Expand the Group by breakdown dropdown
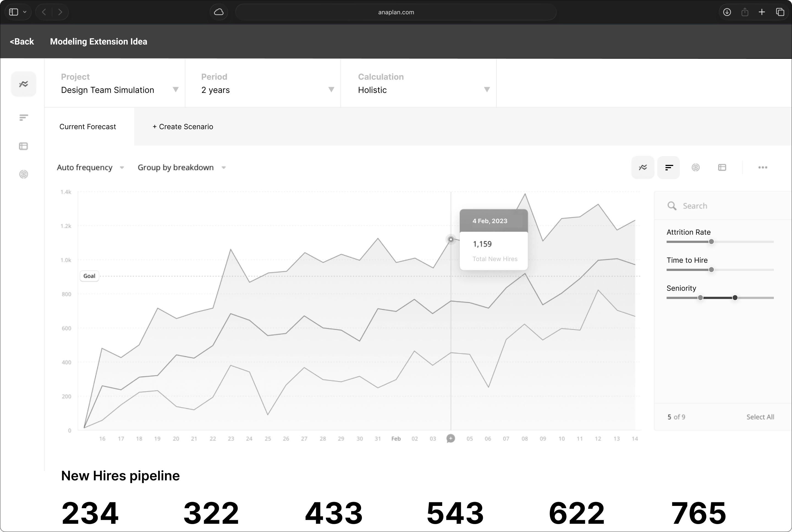 pyautogui.click(x=182, y=168)
